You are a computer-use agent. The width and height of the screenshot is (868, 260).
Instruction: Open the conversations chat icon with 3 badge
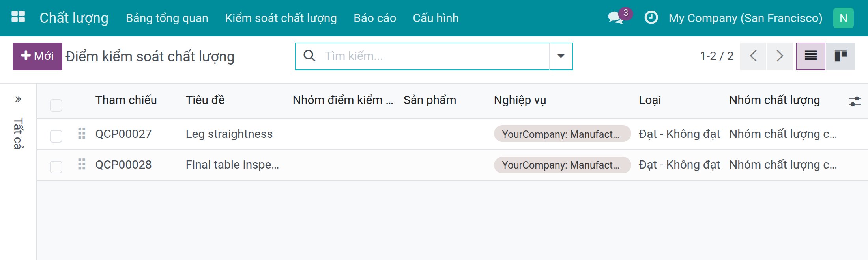pos(619,17)
